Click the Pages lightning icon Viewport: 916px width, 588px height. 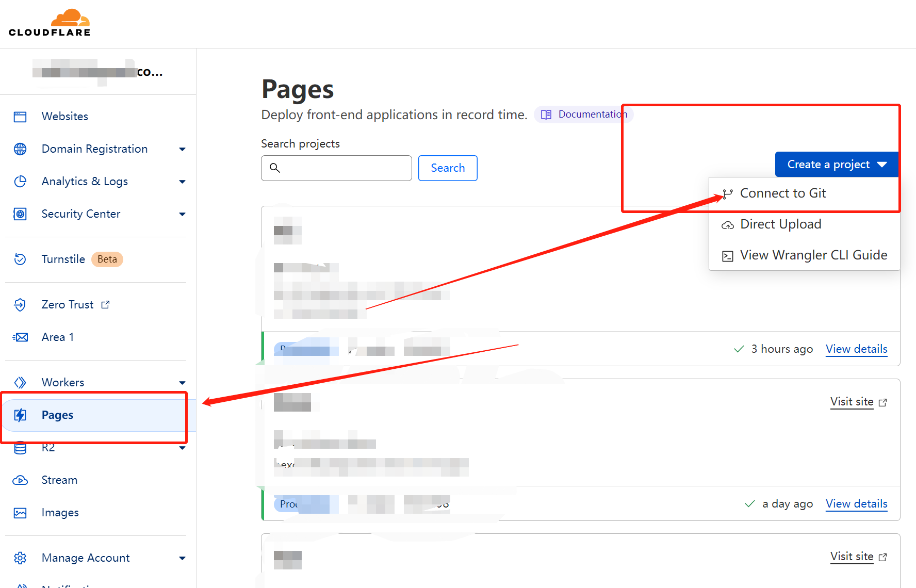pyautogui.click(x=20, y=415)
